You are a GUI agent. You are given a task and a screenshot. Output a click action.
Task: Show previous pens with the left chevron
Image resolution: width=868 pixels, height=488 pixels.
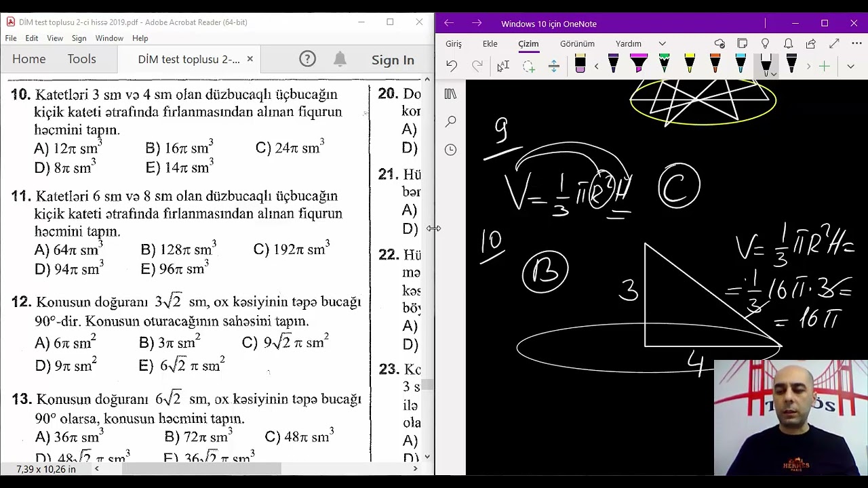pyautogui.click(x=597, y=66)
